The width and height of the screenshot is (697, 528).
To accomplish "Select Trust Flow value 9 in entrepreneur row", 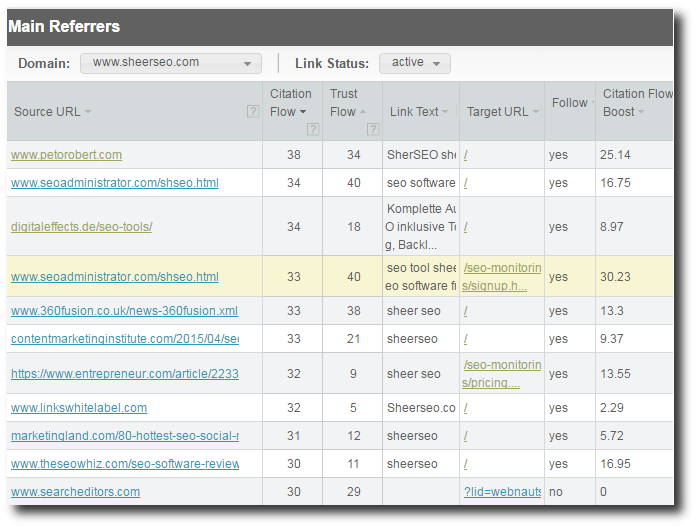I will (353, 374).
